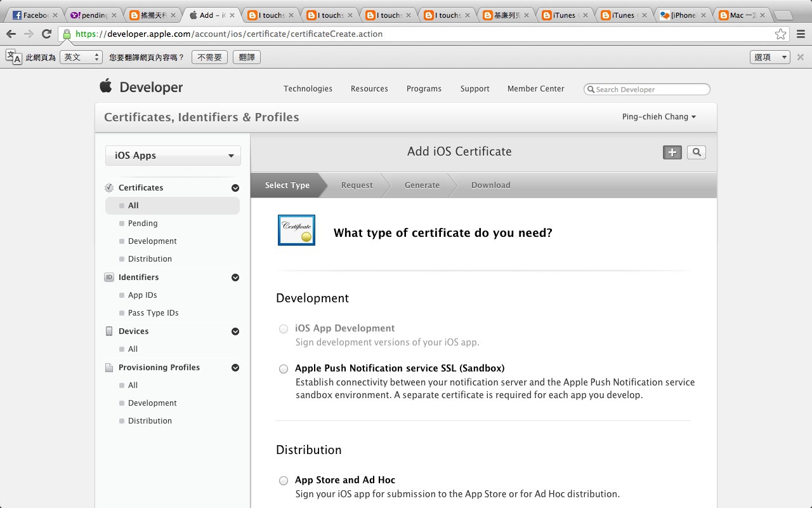Image resolution: width=812 pixels, height=508 pixels.
Task: Click Certificates, Identifiers & Profiles heading
Action: point(202,117)
